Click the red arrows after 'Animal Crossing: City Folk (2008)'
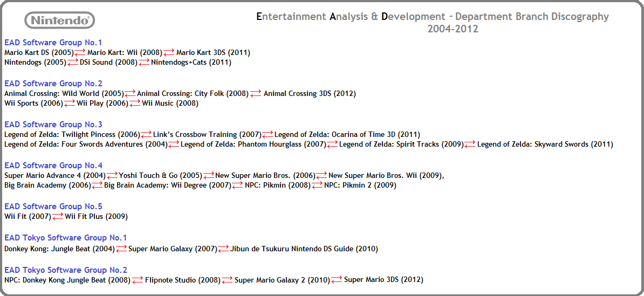Image resolution: width=644 pixels, height=296 pixels. point(256,94)
